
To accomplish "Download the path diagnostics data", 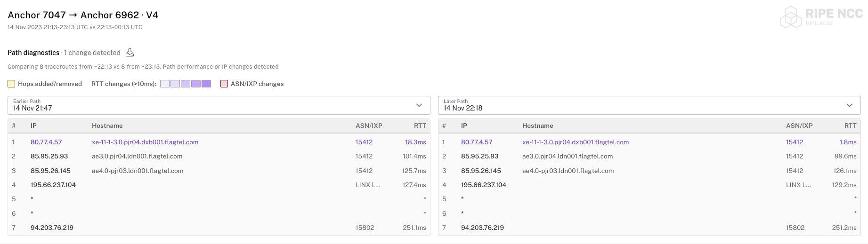I will (130, 53).
